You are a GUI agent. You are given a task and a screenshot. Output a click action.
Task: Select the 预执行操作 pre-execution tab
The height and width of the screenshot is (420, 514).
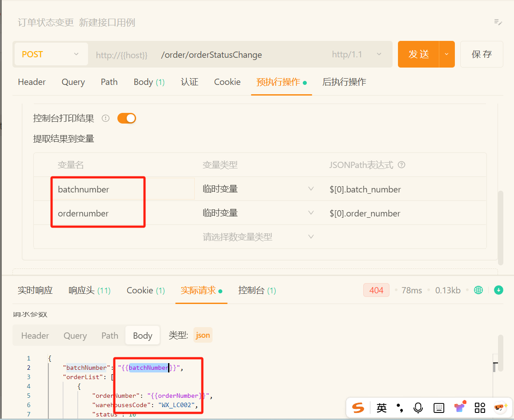click(281, 82)
